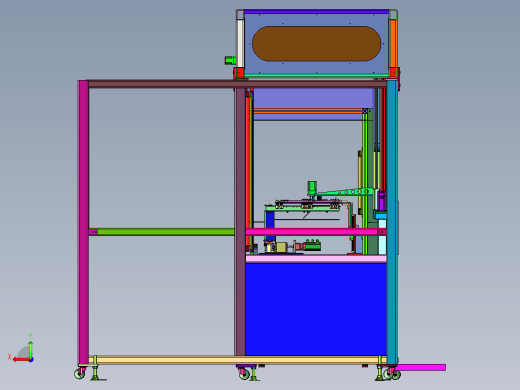Select the purple top edge bar of enclosure
520x390 pixels.
(316, 12)
